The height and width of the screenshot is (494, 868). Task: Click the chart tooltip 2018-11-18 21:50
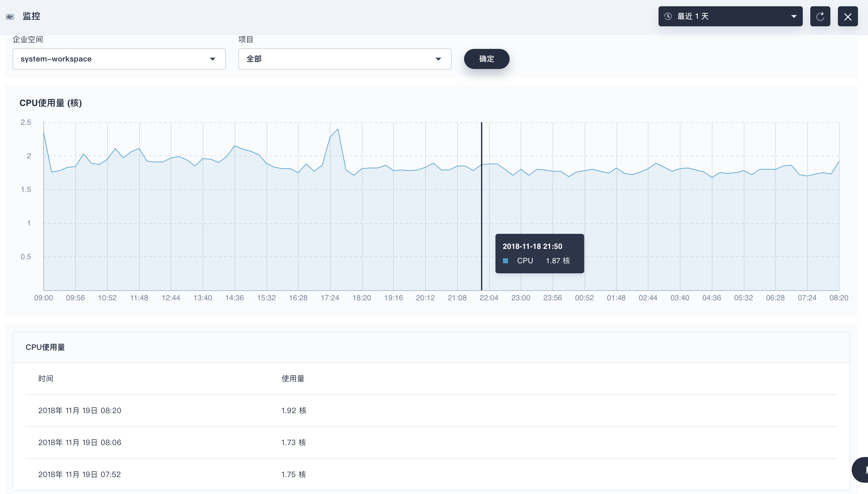click(540, 254)
